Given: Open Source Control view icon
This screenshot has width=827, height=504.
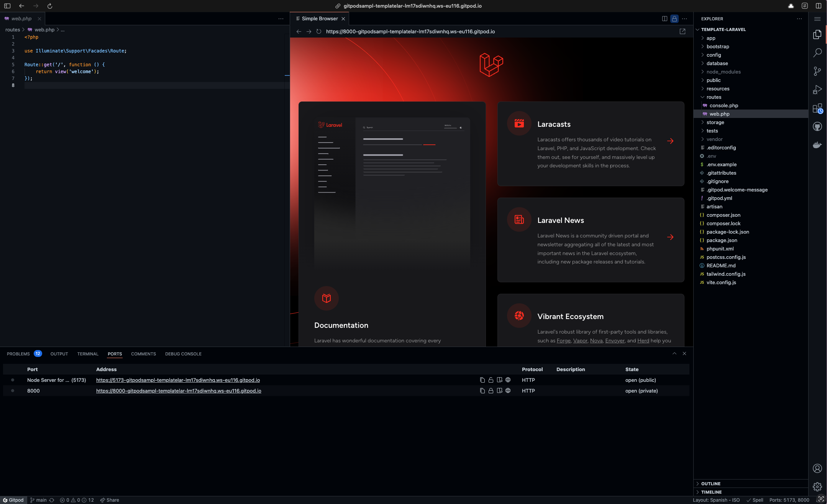Looking at the screenshot, I should [817, 71].
